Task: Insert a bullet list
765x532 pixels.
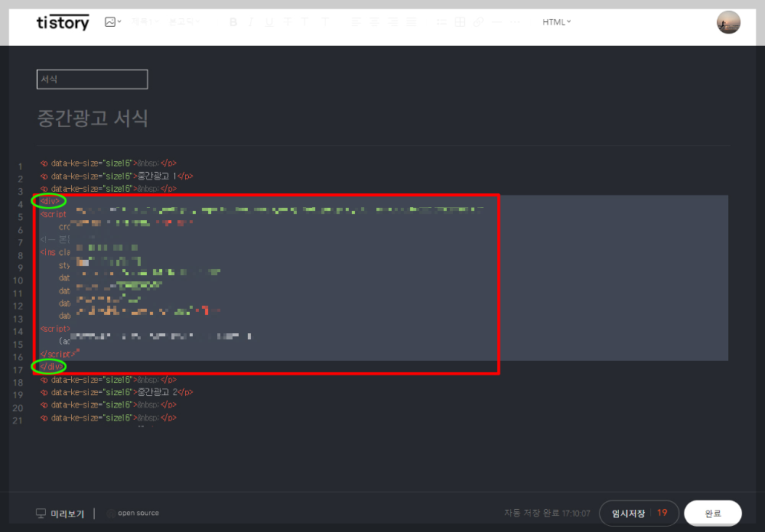Action: coord(441,22)
